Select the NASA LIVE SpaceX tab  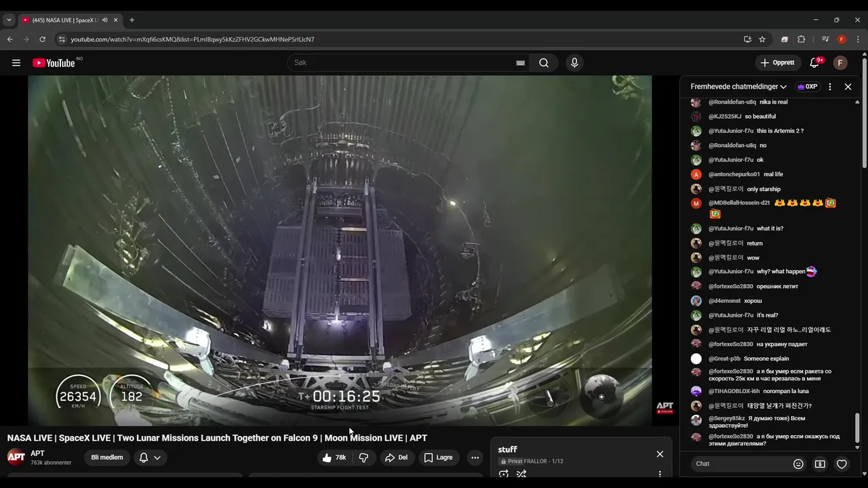coord(65,20)
